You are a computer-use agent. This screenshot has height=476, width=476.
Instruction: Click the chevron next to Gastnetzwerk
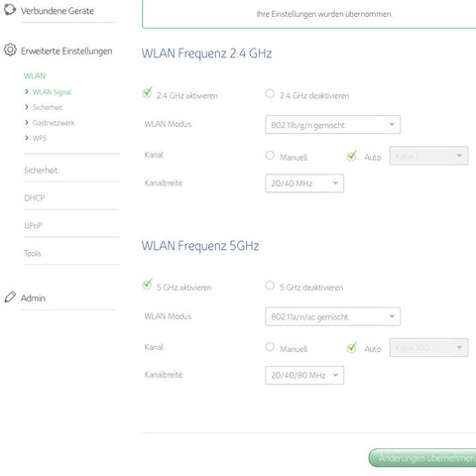tap(27, 122)
